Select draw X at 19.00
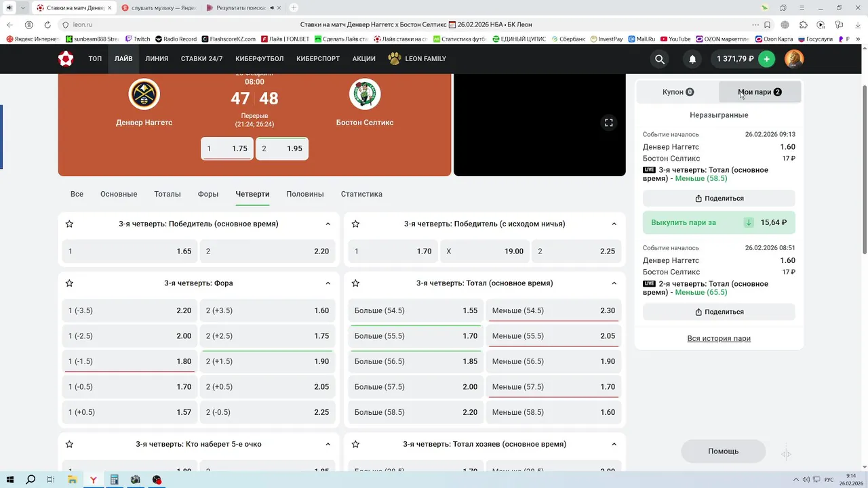Screen dimensions: 868x488 point(485,251)
